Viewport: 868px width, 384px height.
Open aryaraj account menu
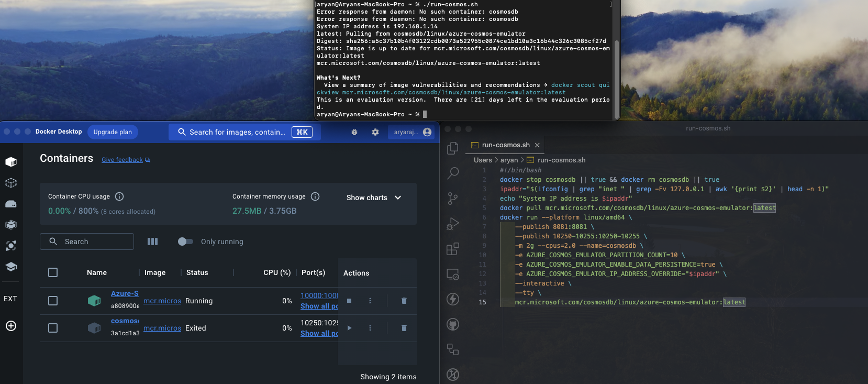[412, 132]
